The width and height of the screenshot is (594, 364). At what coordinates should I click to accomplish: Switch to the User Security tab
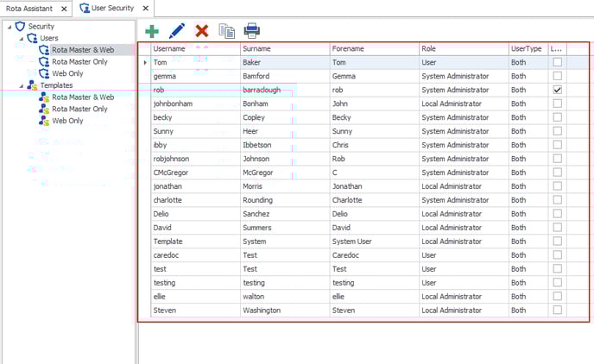(112, 8)
